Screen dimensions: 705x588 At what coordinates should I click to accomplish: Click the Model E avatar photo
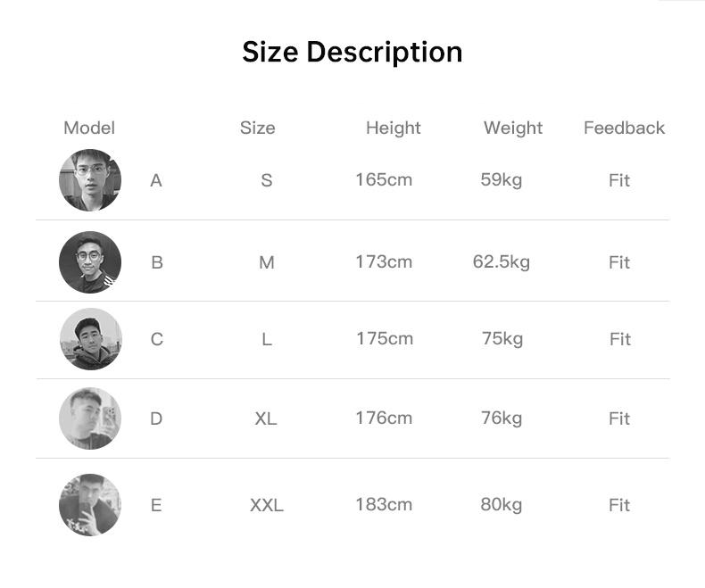90,505
